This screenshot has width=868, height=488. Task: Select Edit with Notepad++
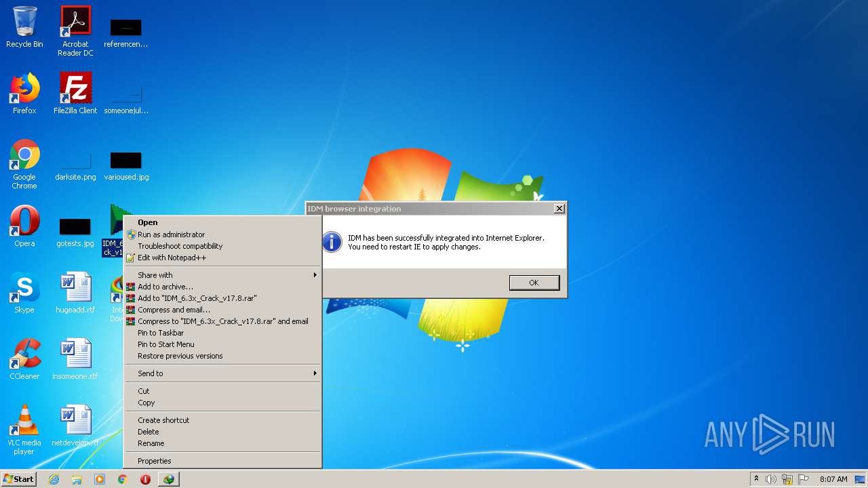[x=222, y=258]
